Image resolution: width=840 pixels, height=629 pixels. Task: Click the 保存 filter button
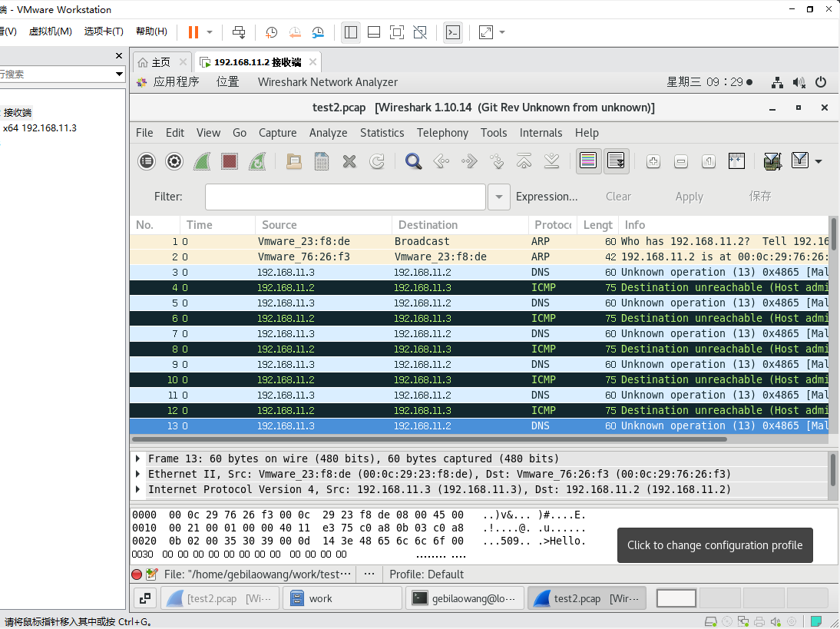coord(759,196)
